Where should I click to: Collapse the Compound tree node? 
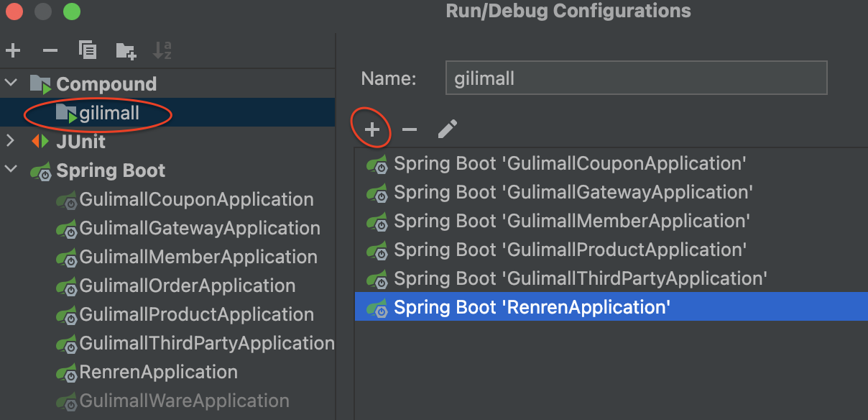click(x=11, y=83)
